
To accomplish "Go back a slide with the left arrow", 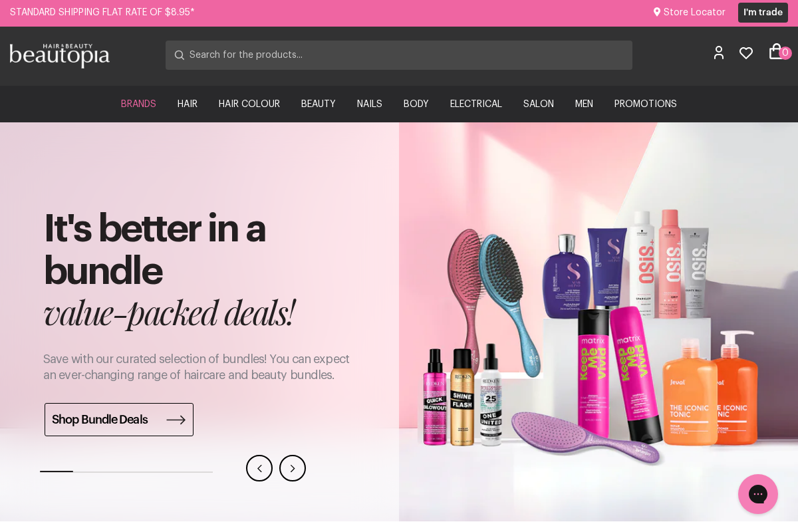I will [x=259, y=468].
